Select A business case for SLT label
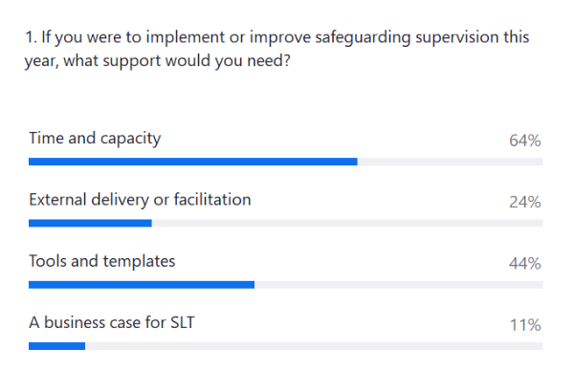 pyautogui.click(x=112, y=323)
